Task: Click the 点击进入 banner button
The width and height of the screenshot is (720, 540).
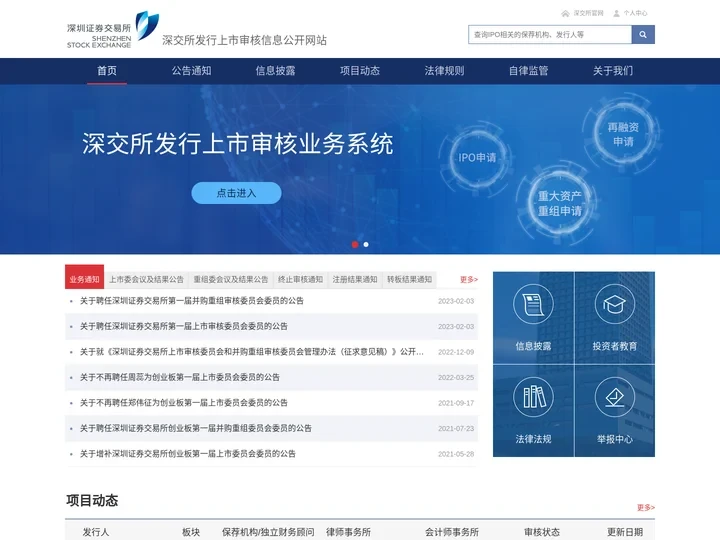Action: 236,193
